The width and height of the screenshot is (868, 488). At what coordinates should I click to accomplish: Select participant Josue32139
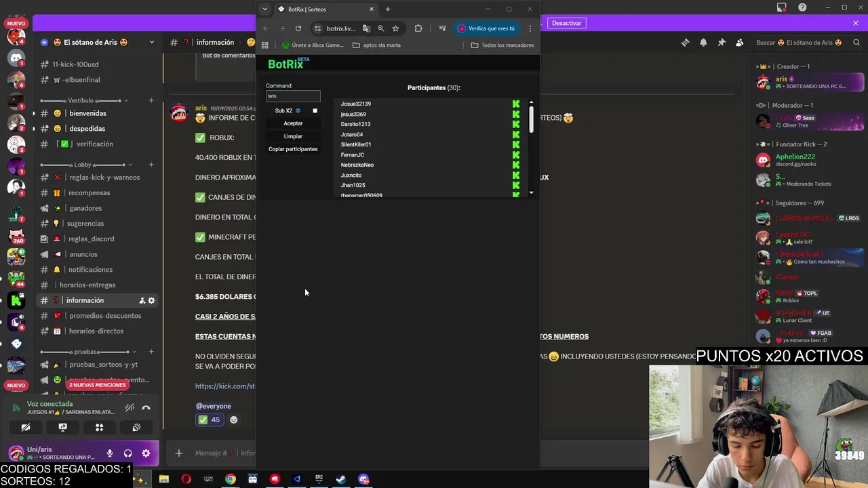356,104
